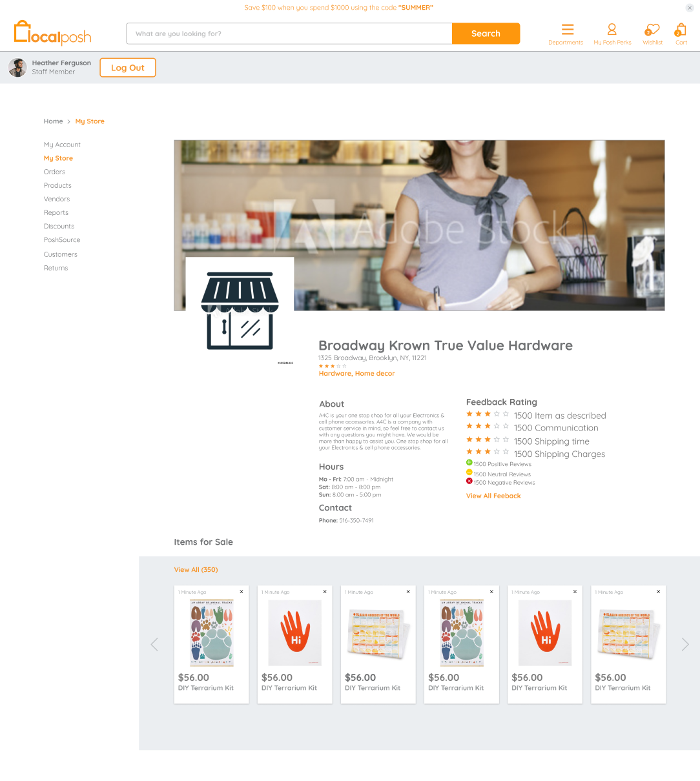Open My Posh Perks profile icon
The height and width of the screenshot is (781, 700).
[x=612, y=29]
